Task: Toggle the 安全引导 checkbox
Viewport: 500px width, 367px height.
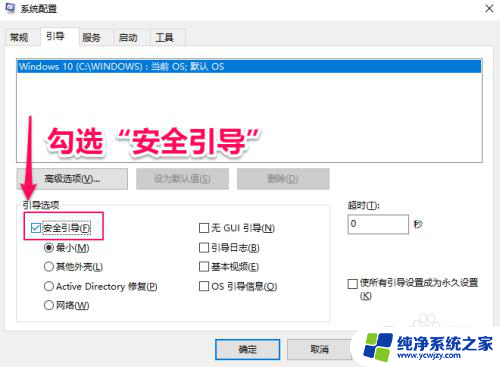Action: [x=36, y=228]
